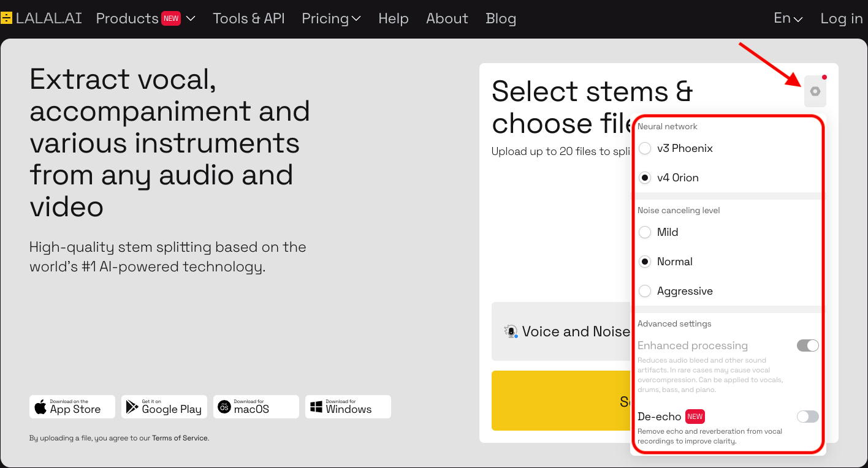Expand the Products menu chevron
Viewport: 868px width, 468px height.
pos(191,19)
